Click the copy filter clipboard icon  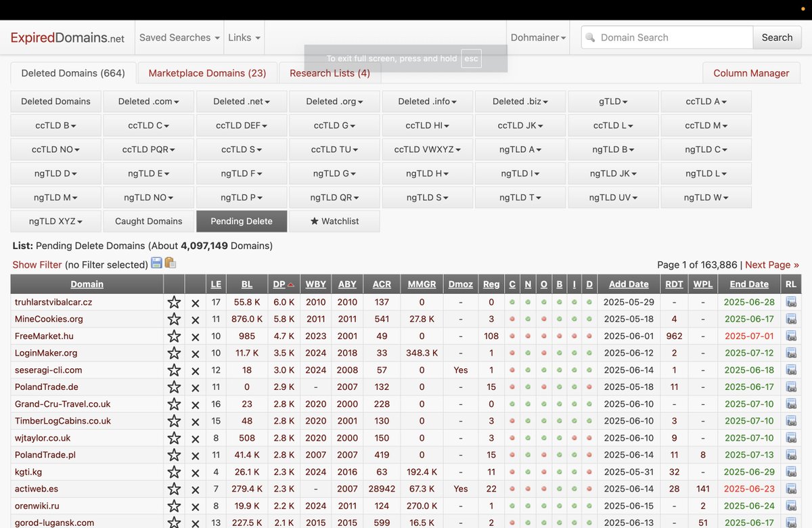[x=171, y=264]
